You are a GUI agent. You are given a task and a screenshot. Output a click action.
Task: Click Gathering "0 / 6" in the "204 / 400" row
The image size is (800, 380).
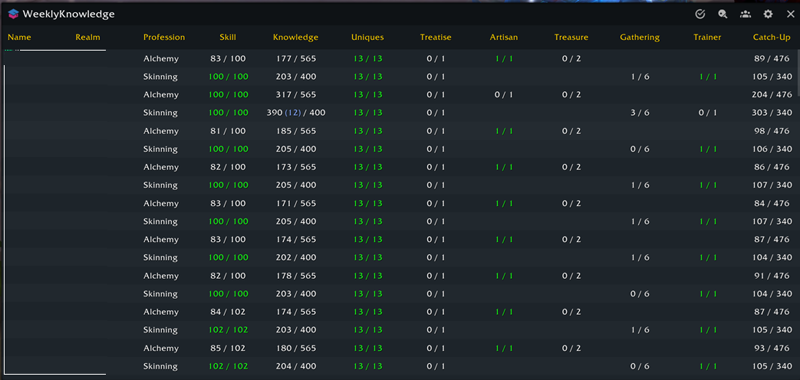pyautogui.click(x=640, y=366)
